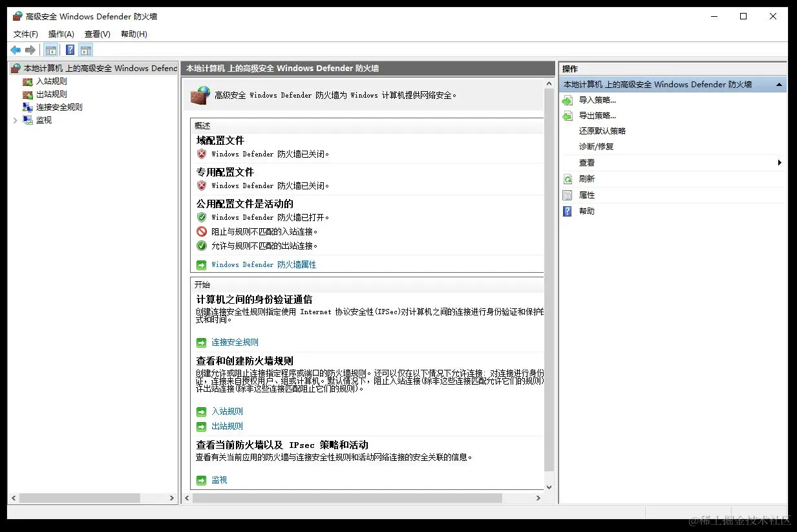Select 入站规则 in the left tree
This screenshot has width=797, height=532.
tap(52, 81)
